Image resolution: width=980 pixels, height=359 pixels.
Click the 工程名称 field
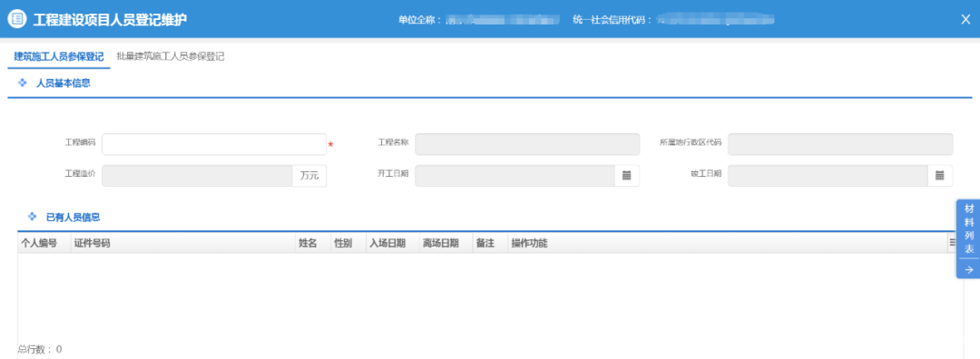tap(527, 144)
